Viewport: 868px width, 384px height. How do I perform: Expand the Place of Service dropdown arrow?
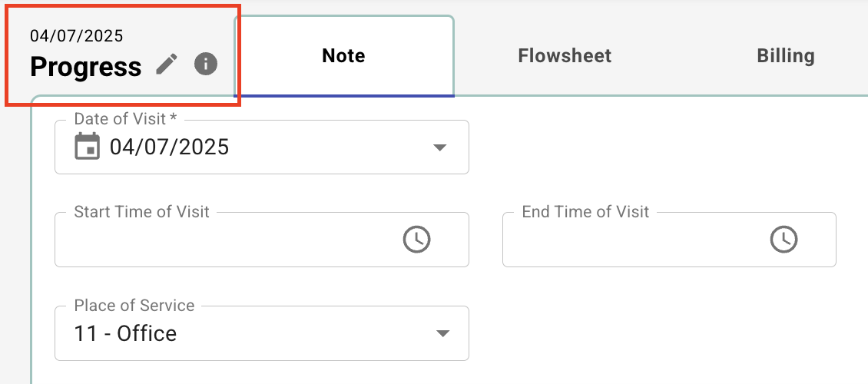coord(441,333)
